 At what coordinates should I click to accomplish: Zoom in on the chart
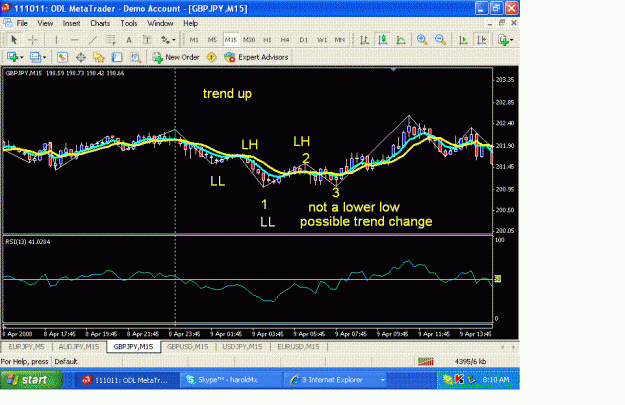[422, 40]
